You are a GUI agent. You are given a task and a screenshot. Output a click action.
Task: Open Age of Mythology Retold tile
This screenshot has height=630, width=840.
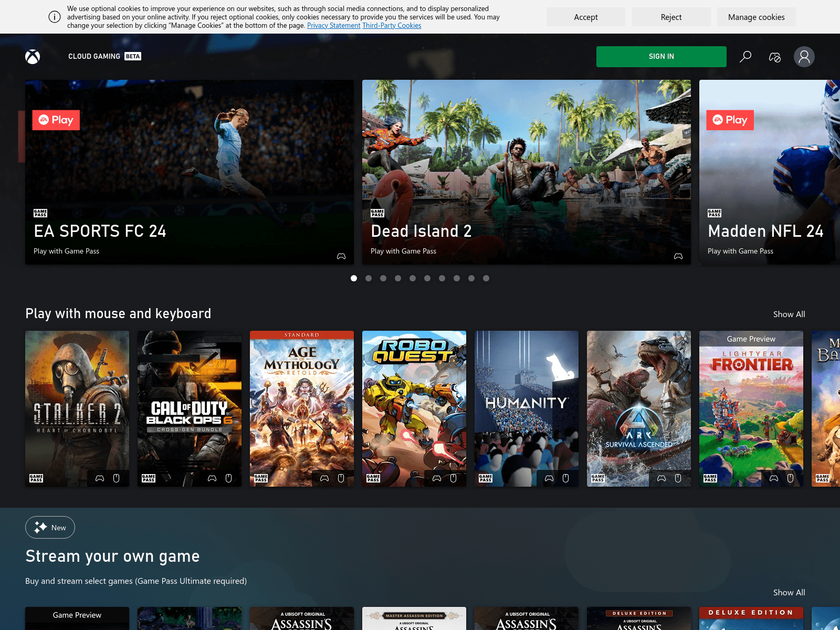(302, 408)
